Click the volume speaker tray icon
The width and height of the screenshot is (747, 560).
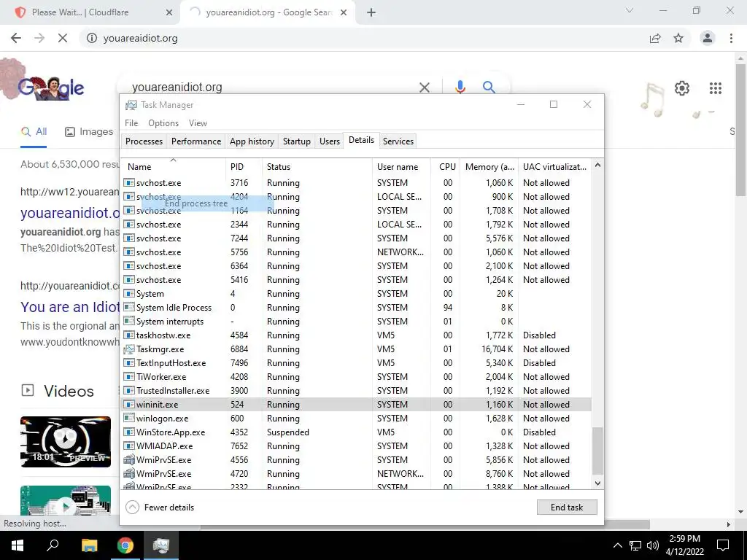point(653,545)
